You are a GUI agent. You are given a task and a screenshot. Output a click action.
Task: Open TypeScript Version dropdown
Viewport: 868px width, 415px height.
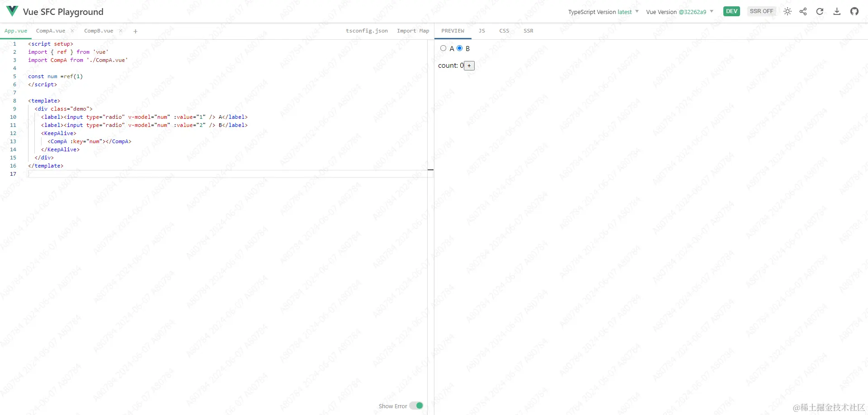[604, 12]
